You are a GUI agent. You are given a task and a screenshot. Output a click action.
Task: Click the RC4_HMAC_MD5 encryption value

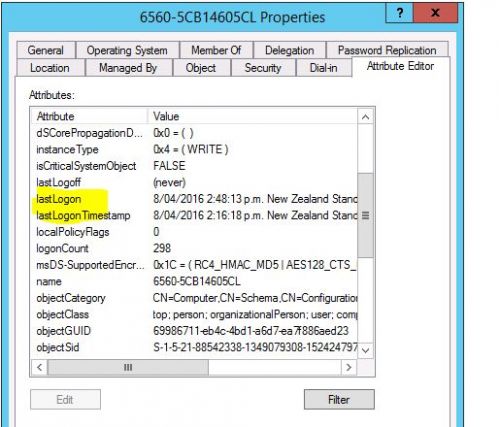pyautogui.click(x=255, y=265)
